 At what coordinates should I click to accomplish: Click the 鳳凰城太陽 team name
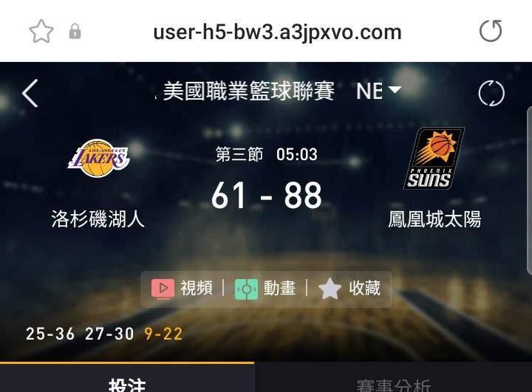click(434, 219)
